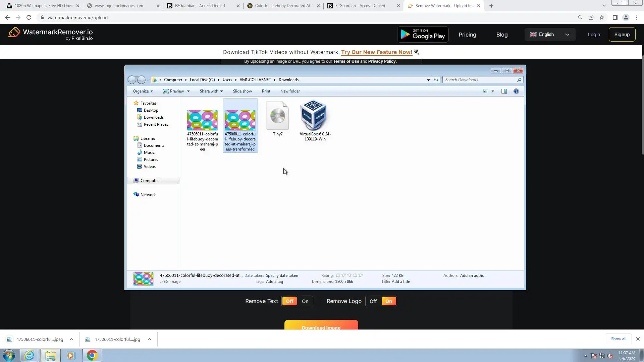Viewport: 644px width, 362px height.
Task: Open the Tiny7 disc image file
Action: pos(277,116)
